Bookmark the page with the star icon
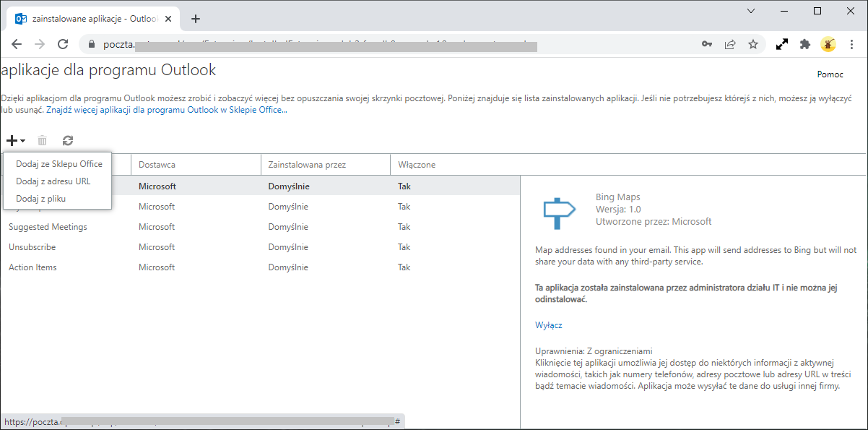Viewport: 868px width, 430px height. click(753, 44)
